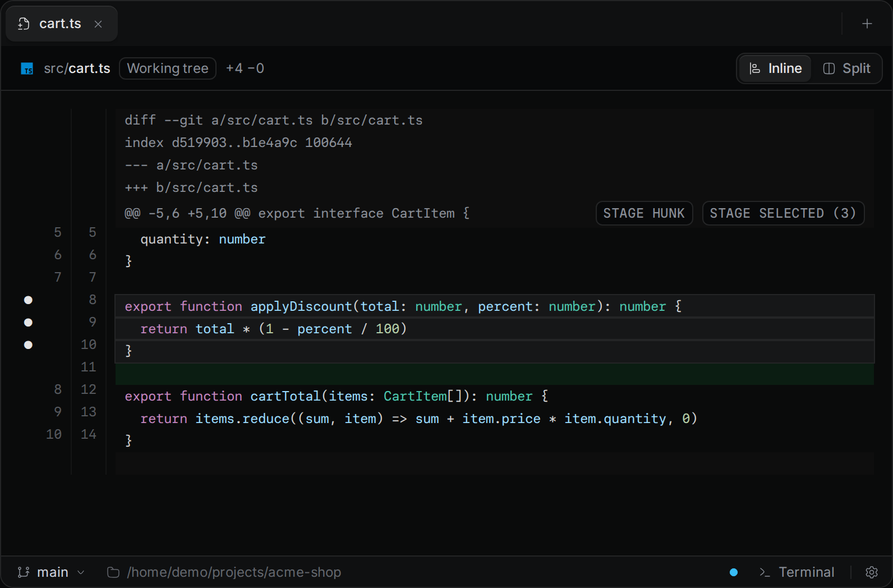The height and width of the screenshot is (588, 893).
Task: Click the blue status indicator dot
Action: click(x=734, y=572)
